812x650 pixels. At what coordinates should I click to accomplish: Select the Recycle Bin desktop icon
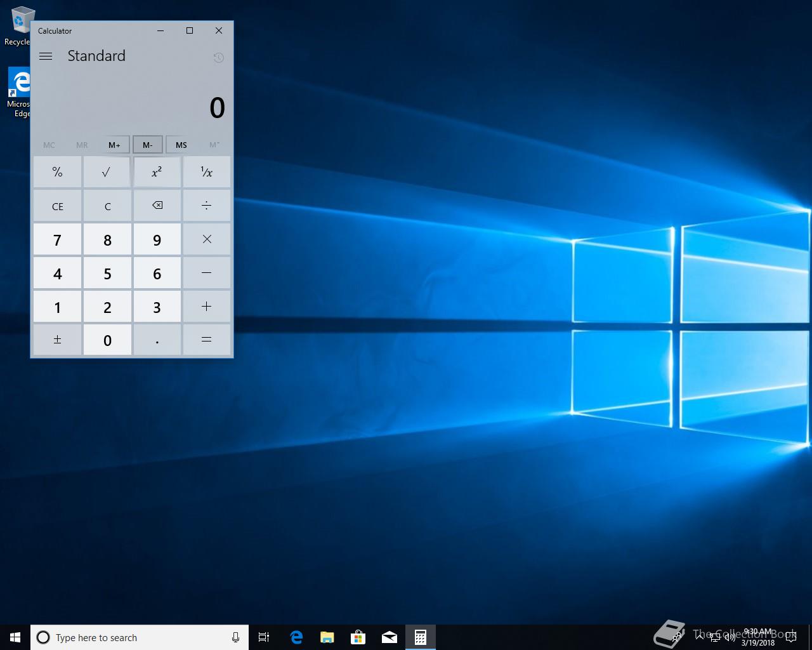(x=20, y=26)
